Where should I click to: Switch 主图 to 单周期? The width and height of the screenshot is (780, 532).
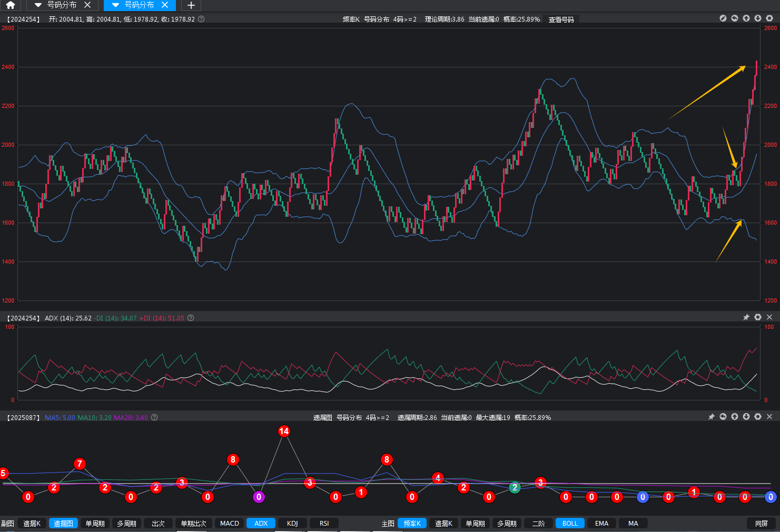476,524
